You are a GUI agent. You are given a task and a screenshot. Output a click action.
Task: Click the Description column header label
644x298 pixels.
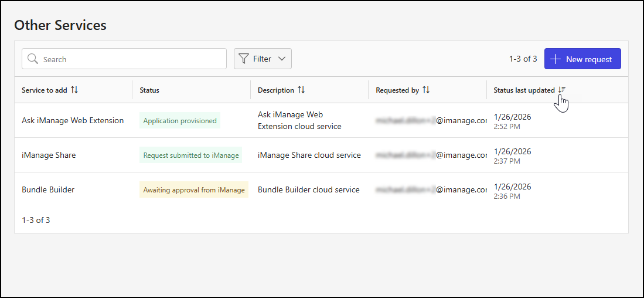coord(276,90)
